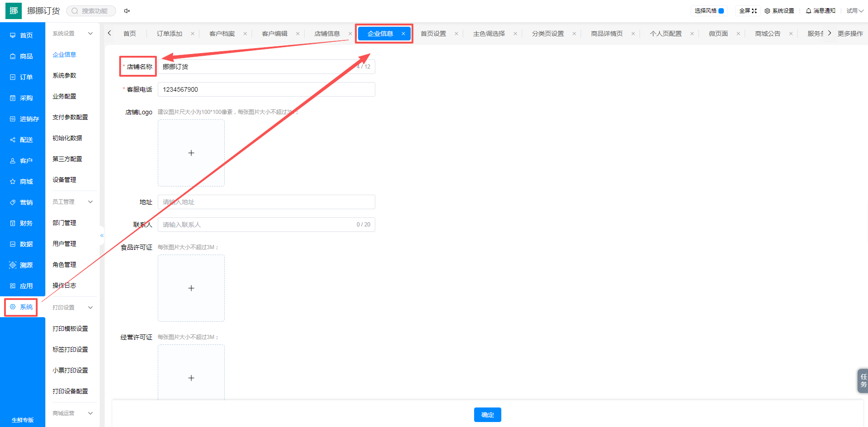Switch to the 首页设置 tab

pos(433,34)
